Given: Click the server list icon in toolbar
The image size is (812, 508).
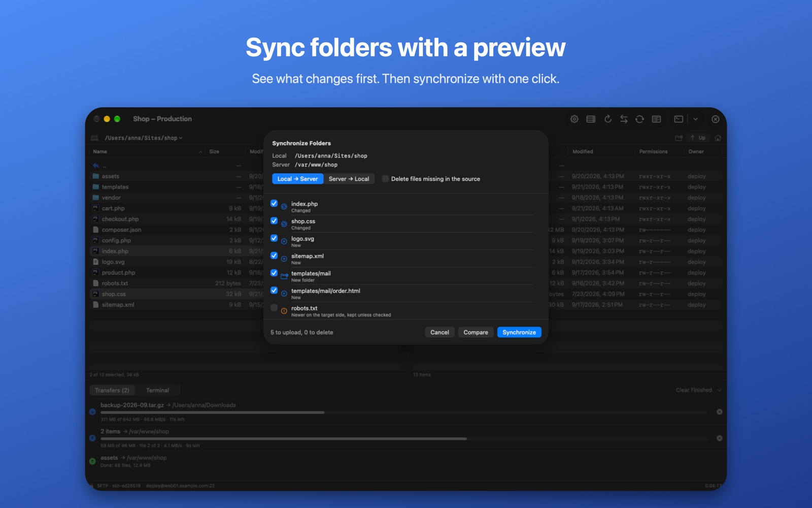Looking at the screenshot, I should [591, 119].
